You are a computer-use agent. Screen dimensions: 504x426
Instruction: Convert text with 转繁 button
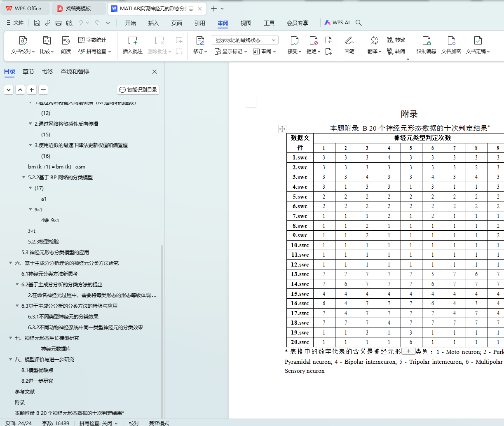396,40
